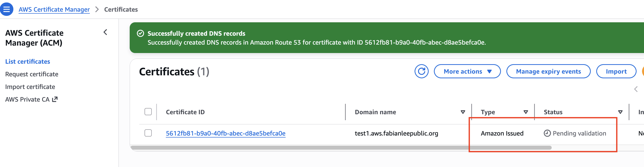644x167 pixels.
Task: Click the previous page pagination arrow
Action: [x=636, y=89]
